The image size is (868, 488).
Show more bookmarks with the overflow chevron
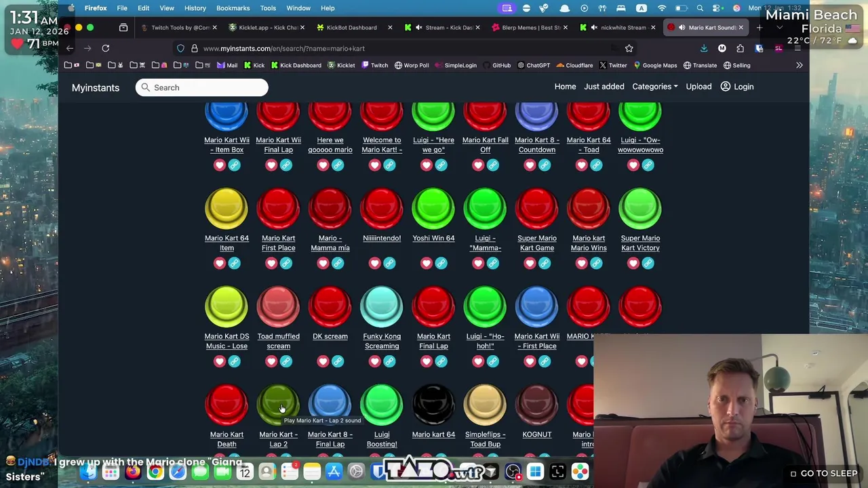800,65
